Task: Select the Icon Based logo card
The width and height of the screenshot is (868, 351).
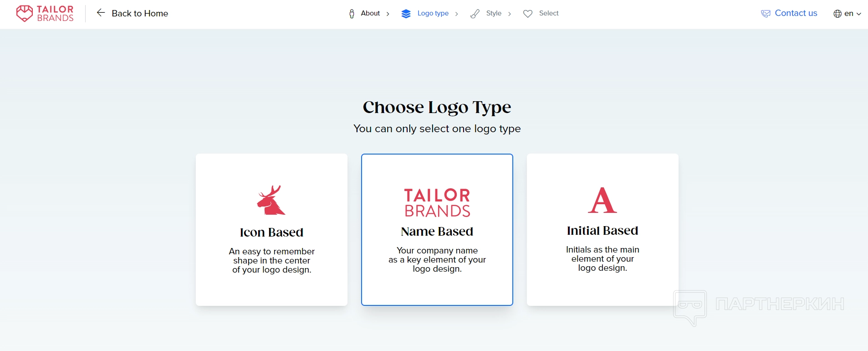Action: pyautogui.click(x=271, y=229)
